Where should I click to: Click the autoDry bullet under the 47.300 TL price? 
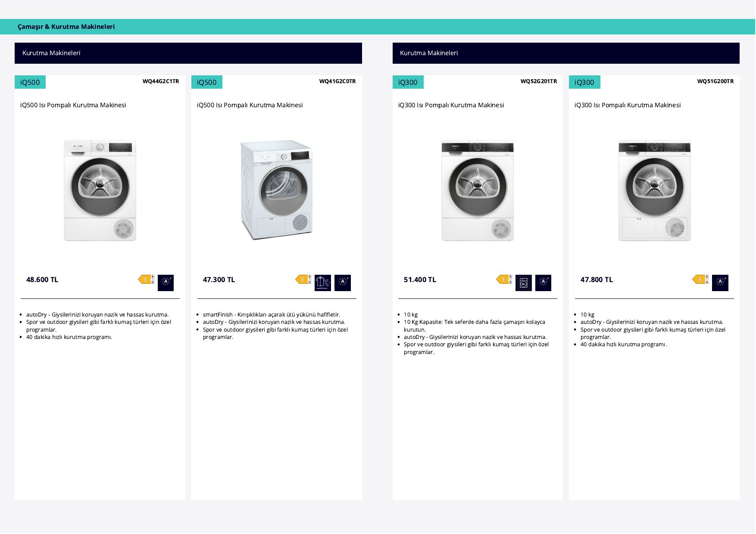(274, 322)
